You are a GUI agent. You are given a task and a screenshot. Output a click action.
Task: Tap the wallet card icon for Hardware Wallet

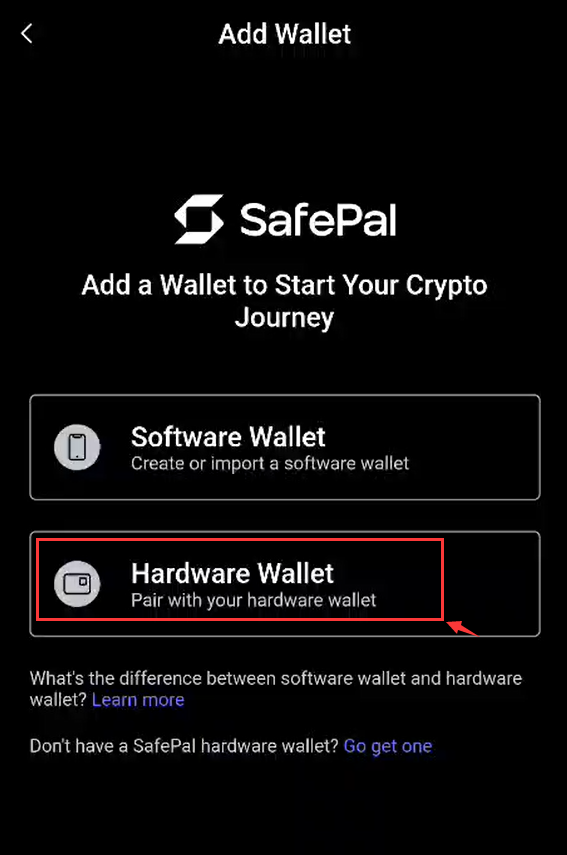pos(77,583)
